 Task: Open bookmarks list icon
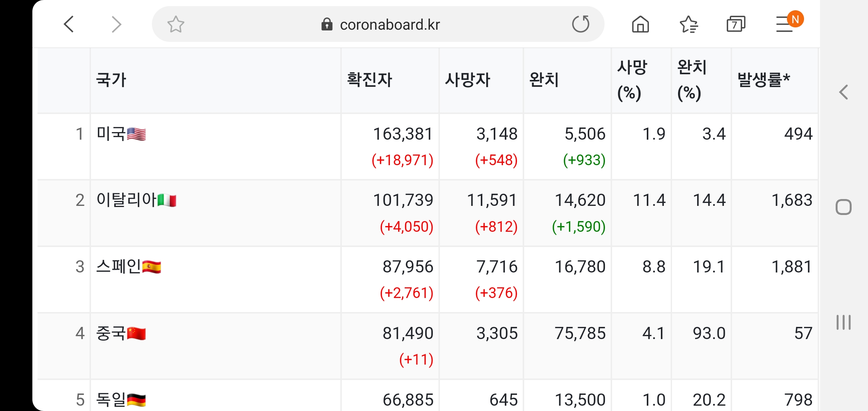click(x=688, y=24)
